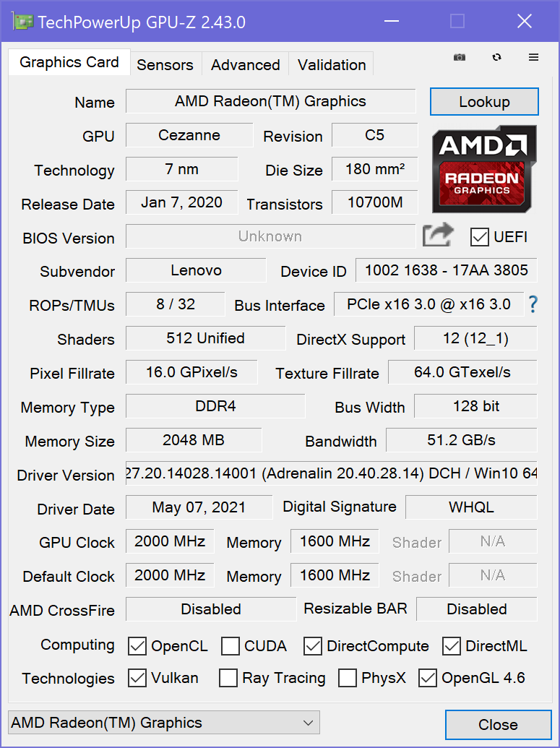This screenshot has width=560, height=748.
Task: Click the refresh icon
Action: (496, 58)
